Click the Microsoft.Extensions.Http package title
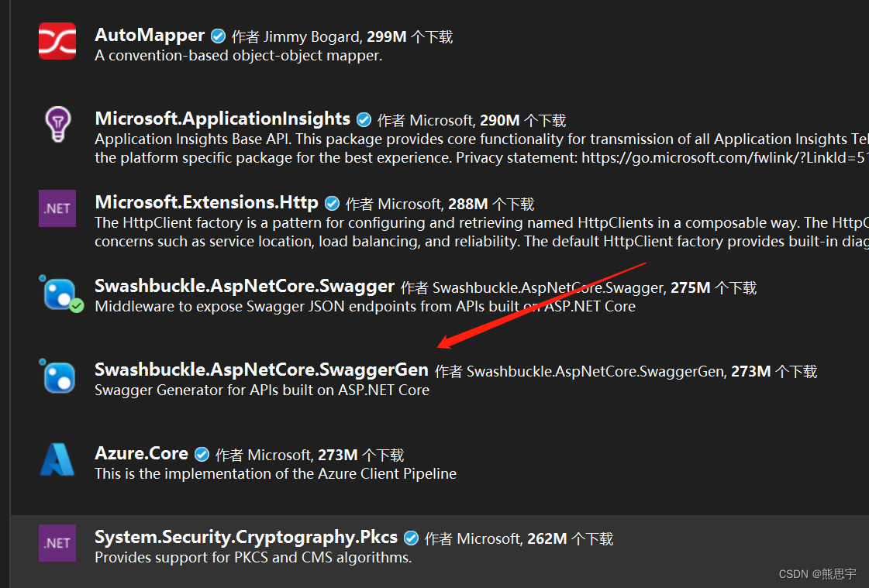The height and width of the screenshot is (588, 869). point(207,202)
